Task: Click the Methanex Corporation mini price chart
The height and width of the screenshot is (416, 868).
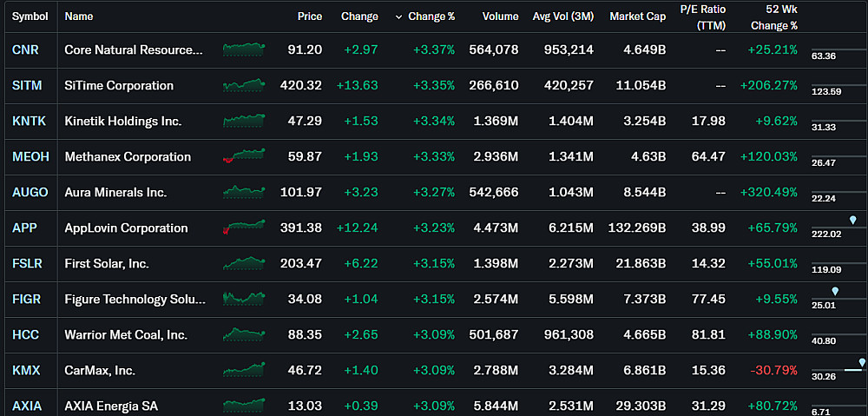Action: (244, 156)
